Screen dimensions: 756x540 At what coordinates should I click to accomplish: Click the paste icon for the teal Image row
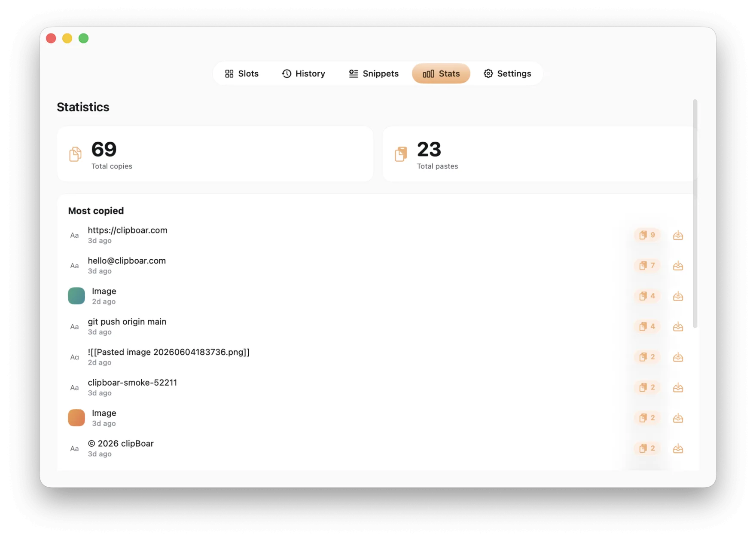(x=678, y=296)
